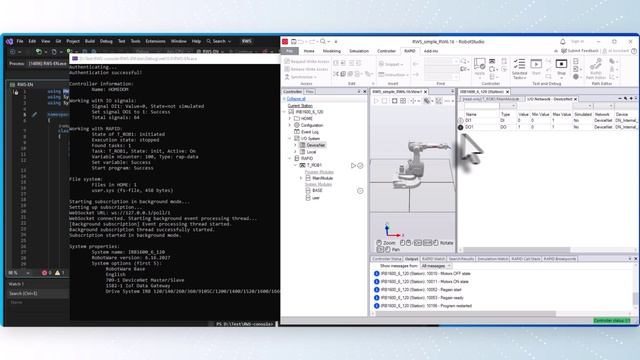This screenshot has width=640, height=360.
Task: Click the Configuration gear icon in tree
Action: coord(297,125)
